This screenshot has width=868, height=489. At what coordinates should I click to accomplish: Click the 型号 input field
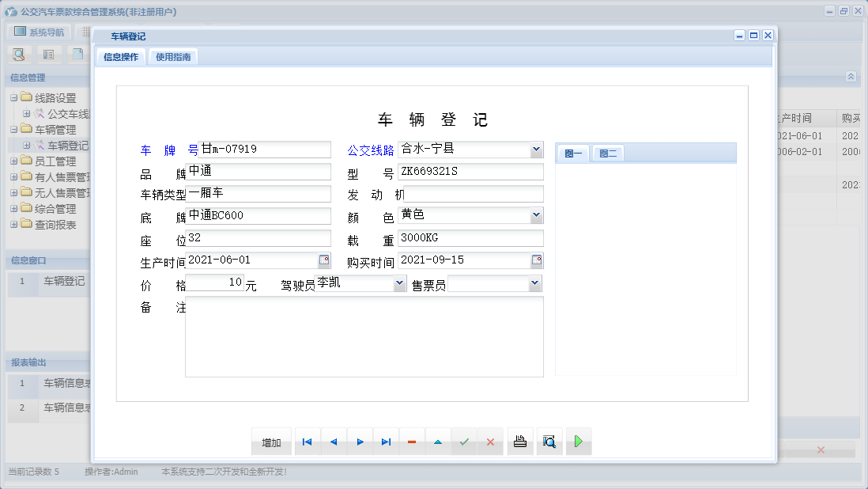click(470, 172)
